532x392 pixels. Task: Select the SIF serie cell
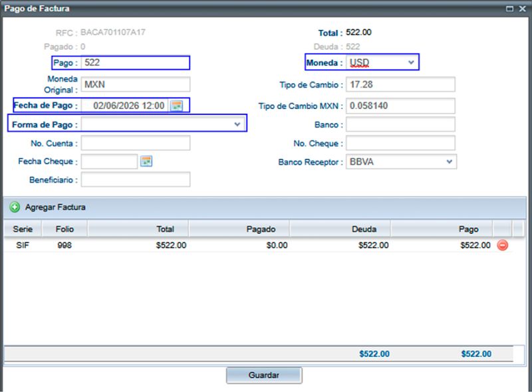23,245
